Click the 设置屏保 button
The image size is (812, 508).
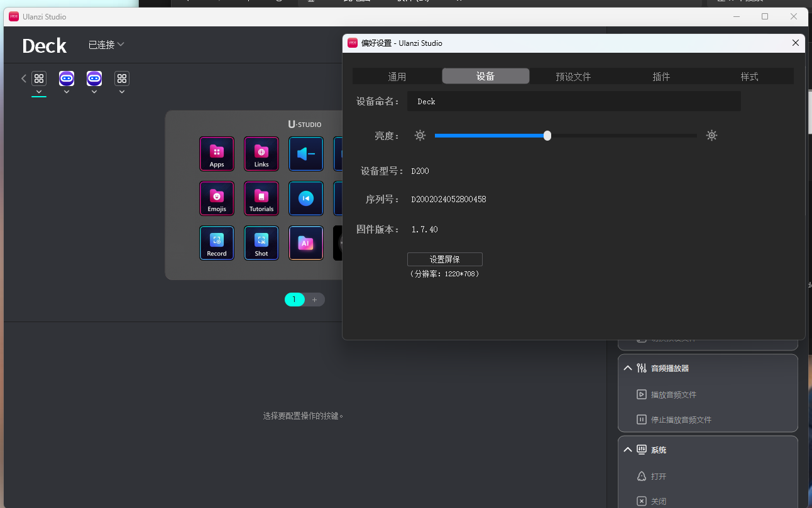(x=445, y=259)
